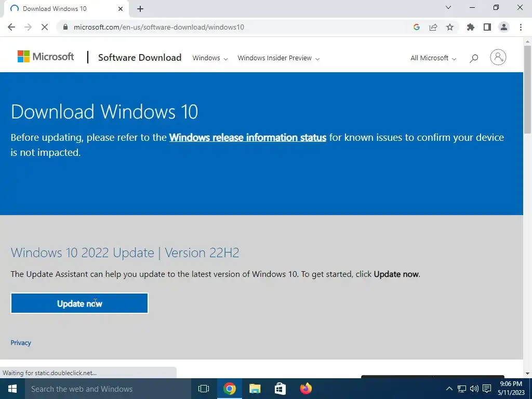Launch Firefox from taskbar
The width and height of the screenshot is (532, 399).
305,389
